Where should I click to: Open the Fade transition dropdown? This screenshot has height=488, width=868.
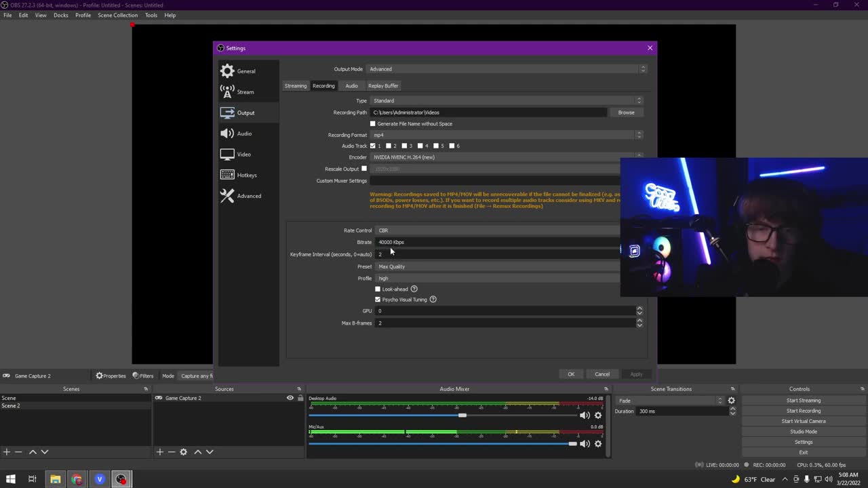670,401
